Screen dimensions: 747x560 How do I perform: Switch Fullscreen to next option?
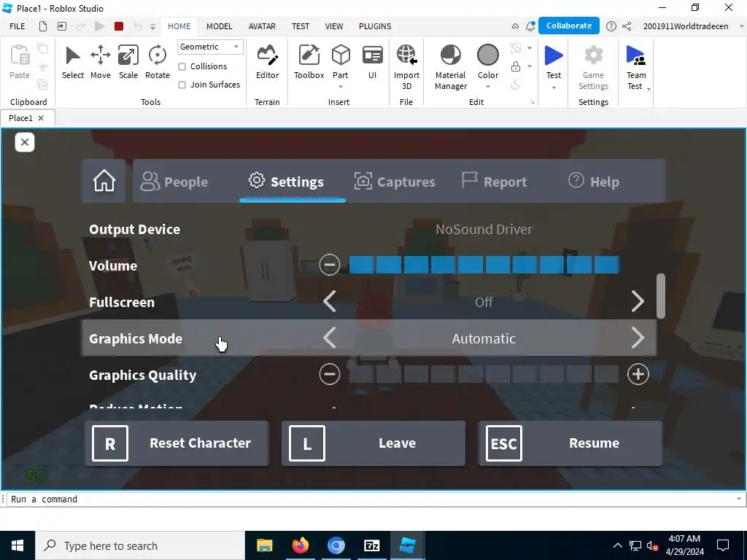pyautogui.click(x=638, y=301)
